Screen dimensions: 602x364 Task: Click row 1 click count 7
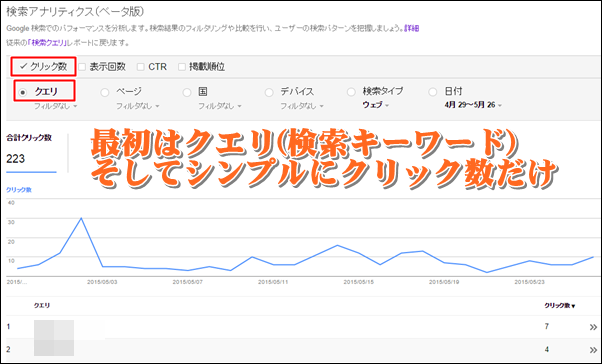(x=547, y=326)
